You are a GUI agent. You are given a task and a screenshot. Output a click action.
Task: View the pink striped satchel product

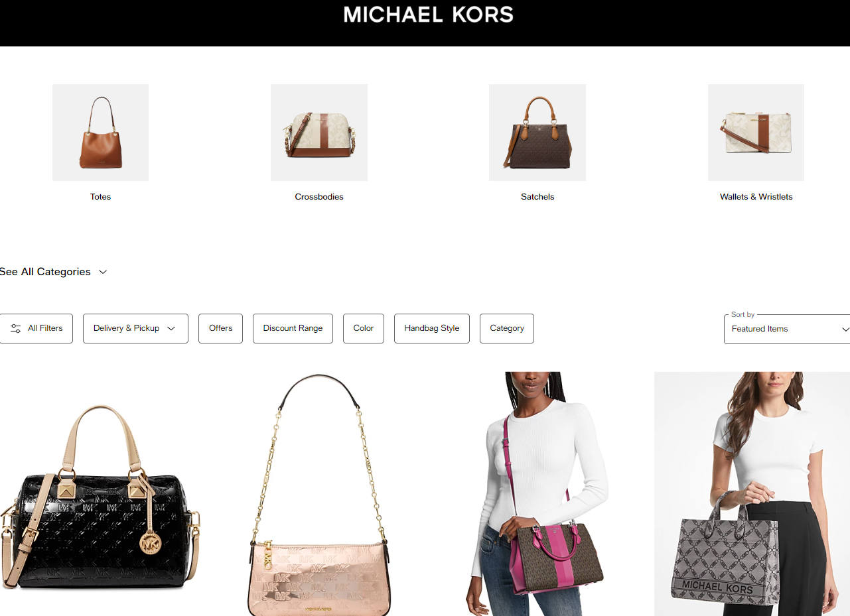pos(537,494)
